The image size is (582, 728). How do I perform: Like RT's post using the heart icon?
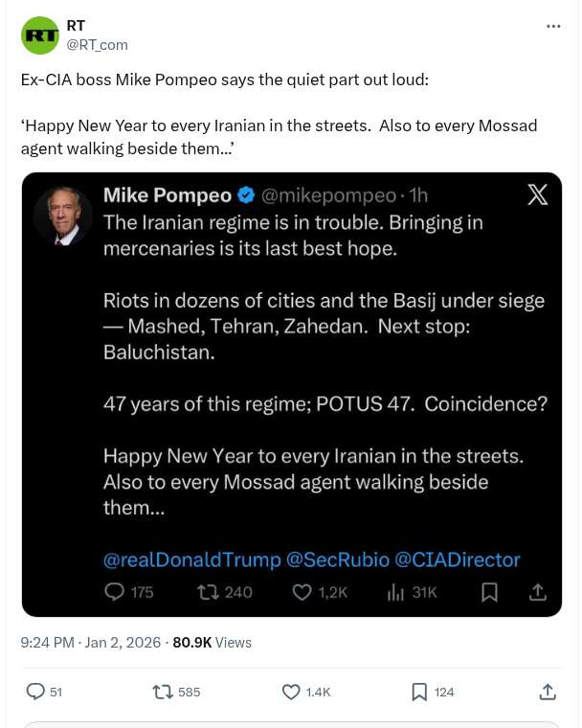pyautogui.click(x=291, y=692)
